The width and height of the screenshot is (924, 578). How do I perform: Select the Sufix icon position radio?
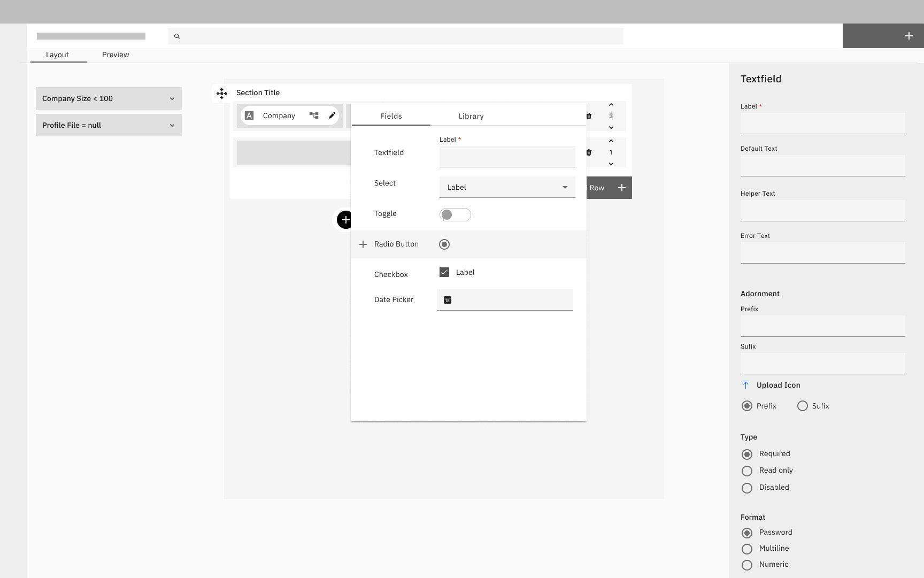tap(802, 406)
